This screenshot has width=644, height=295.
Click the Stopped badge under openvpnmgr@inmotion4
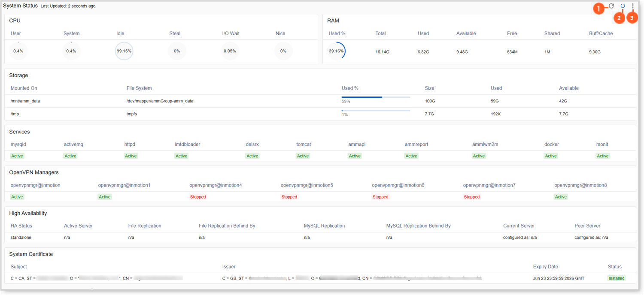click(x=198, y=197)
